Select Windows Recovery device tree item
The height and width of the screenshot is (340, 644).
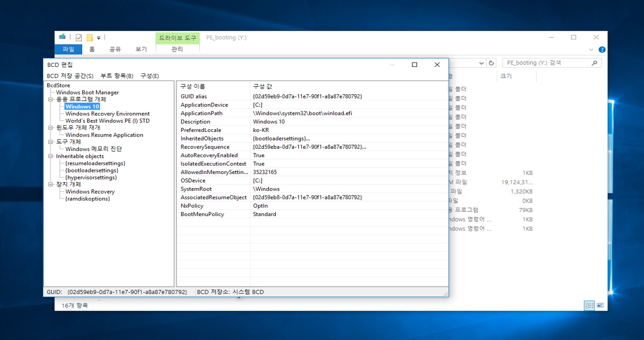[x=90, y=192]
